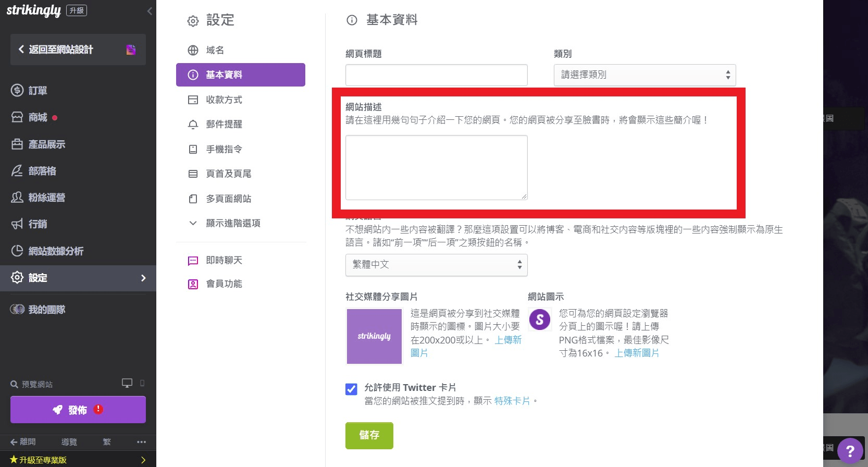Click the green 儲存 save button

point(369,435)
